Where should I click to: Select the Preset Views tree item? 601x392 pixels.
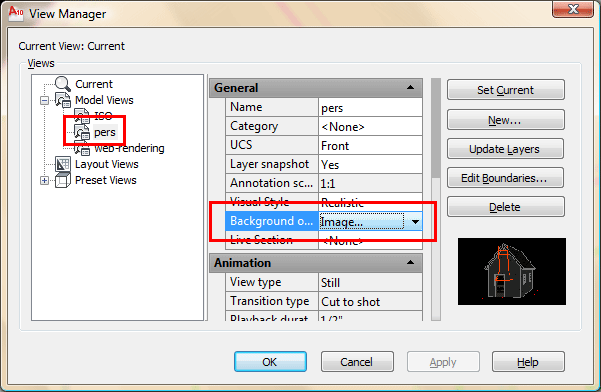[x=106, y=180]
